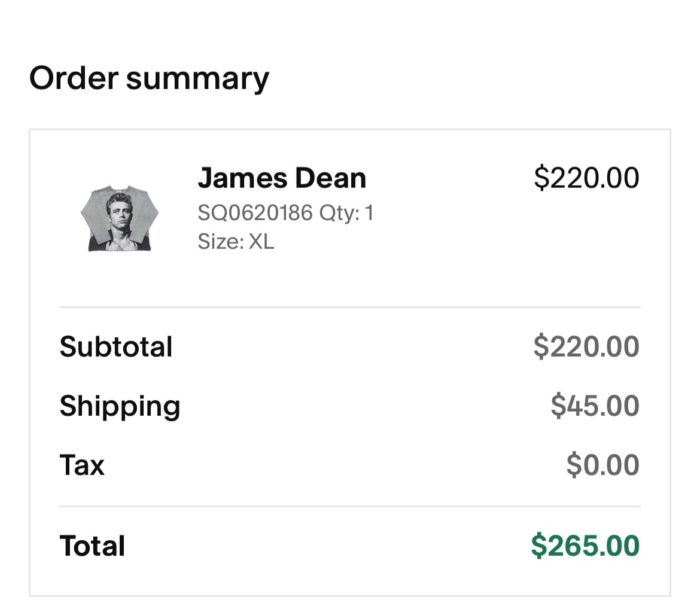The width and height of the screenshot is (700, 615).
Task: Select the SKU text SQ0620186
Action: pos(255,212)
